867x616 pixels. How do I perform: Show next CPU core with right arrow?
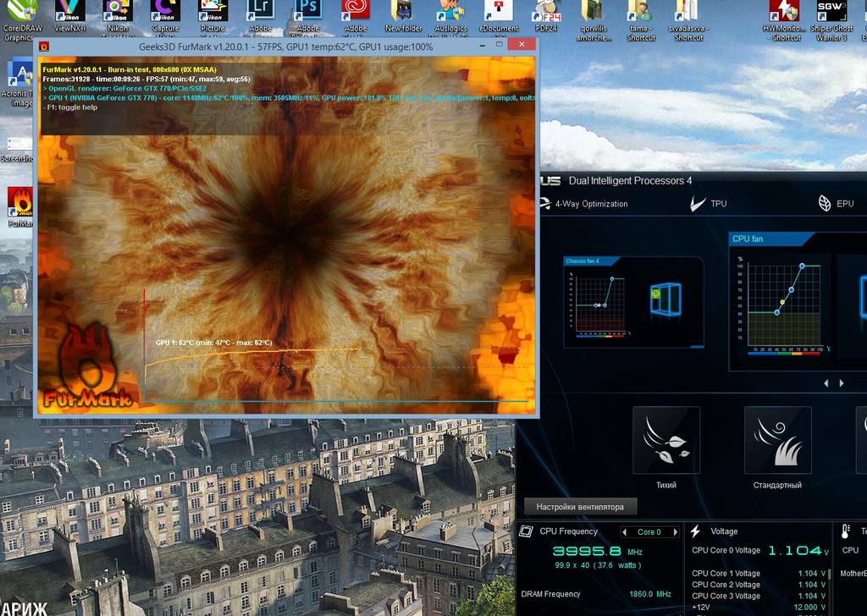675,532
